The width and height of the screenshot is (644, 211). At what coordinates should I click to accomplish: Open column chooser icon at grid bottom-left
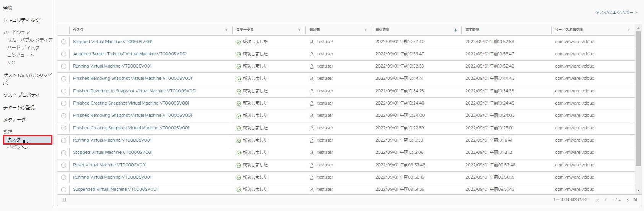(64, 200)
